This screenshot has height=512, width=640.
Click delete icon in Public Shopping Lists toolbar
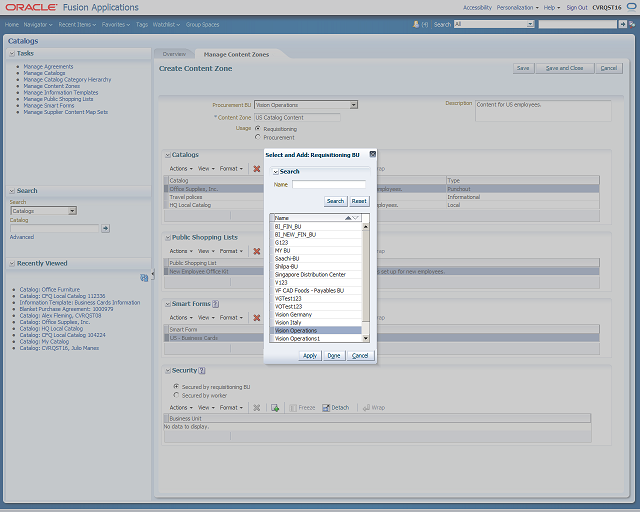(256, 251)
